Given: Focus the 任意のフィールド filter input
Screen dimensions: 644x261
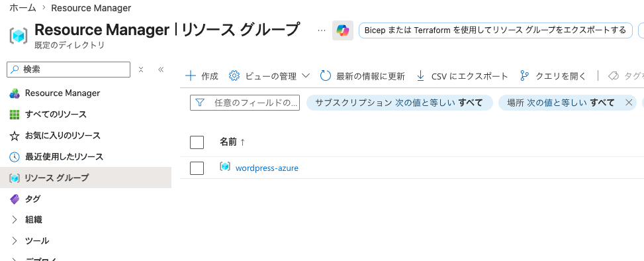Looking at the screenshot, I should tap(245, 103).
